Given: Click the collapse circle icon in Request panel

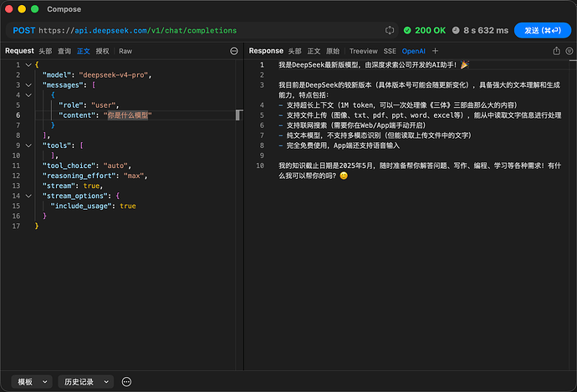Looking at the screenshot, I should click(234, 51).
